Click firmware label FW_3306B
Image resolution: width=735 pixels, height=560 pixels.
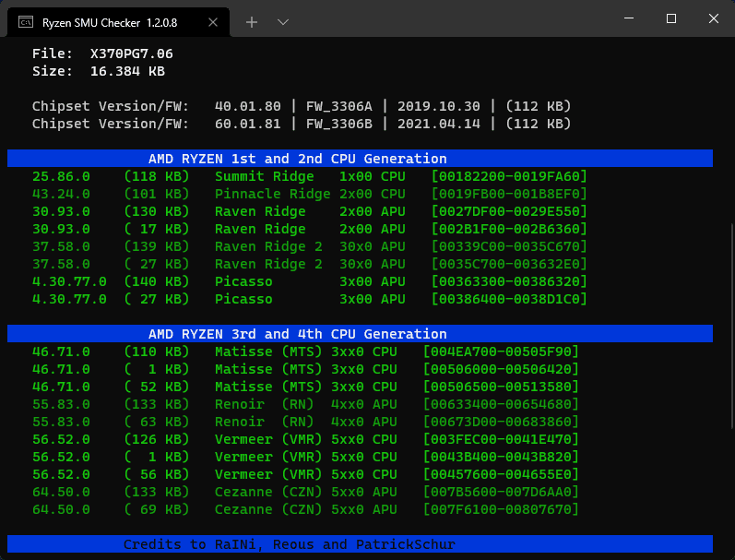(338, 124)
